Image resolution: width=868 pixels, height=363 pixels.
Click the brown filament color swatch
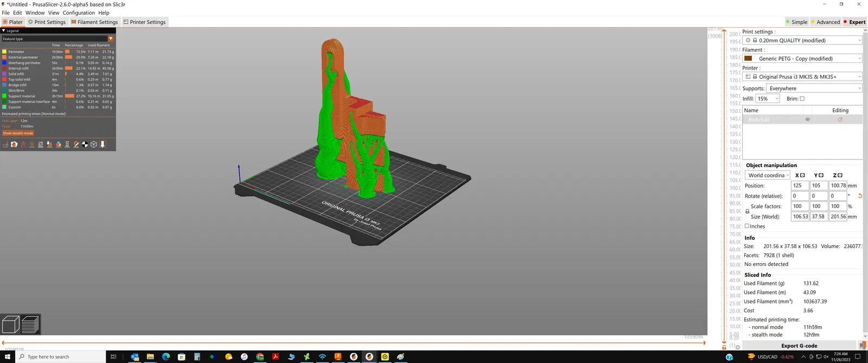(x=748, y=59)
